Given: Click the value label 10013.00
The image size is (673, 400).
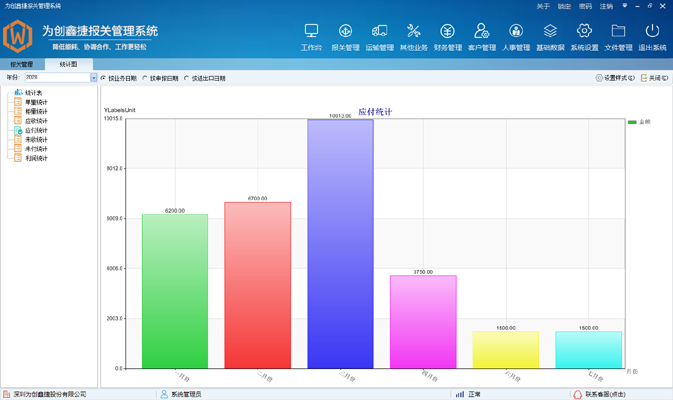Looking at the screenshot, I should click(x=340, y=116).
